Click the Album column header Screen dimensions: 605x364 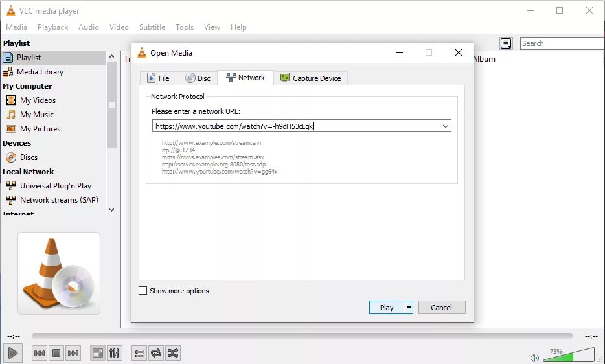coord(484,59)
